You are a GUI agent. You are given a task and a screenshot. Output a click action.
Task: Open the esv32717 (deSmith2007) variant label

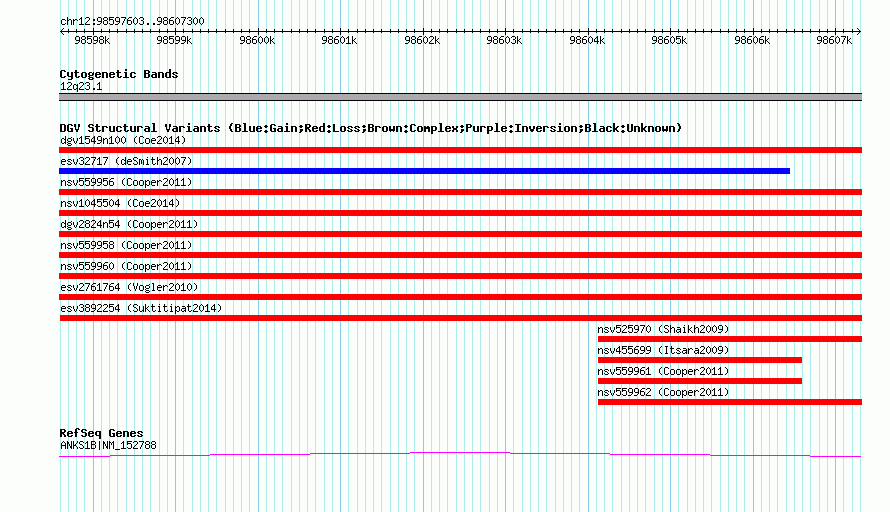126,161
